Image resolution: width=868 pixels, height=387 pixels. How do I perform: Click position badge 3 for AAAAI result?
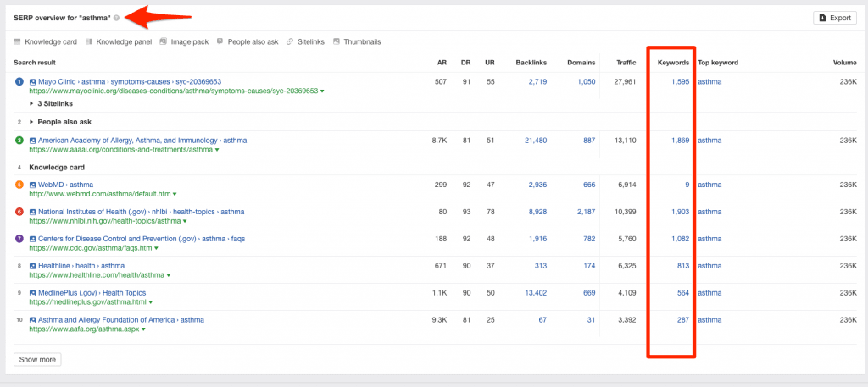pyautogui.click(x=19, y=141)
